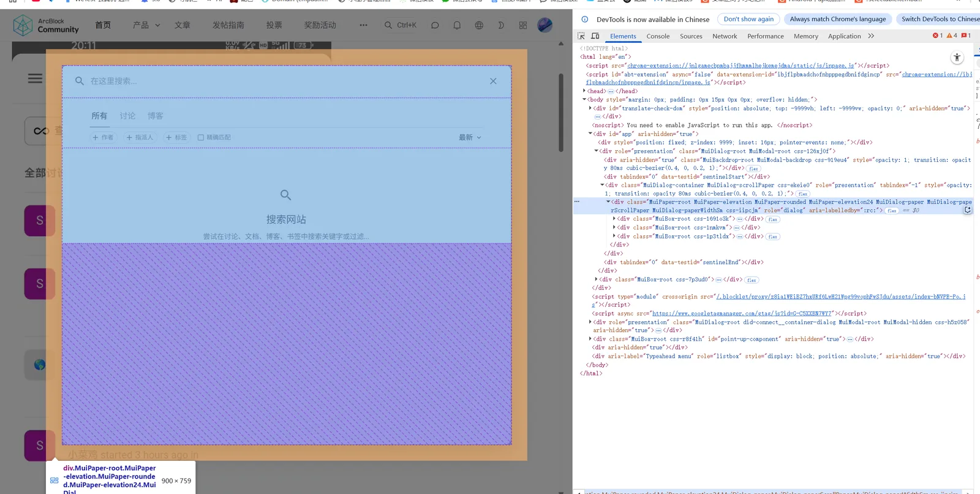Close the search dialog with X
This screenshot has height=494, width=980.
[493, 81]
